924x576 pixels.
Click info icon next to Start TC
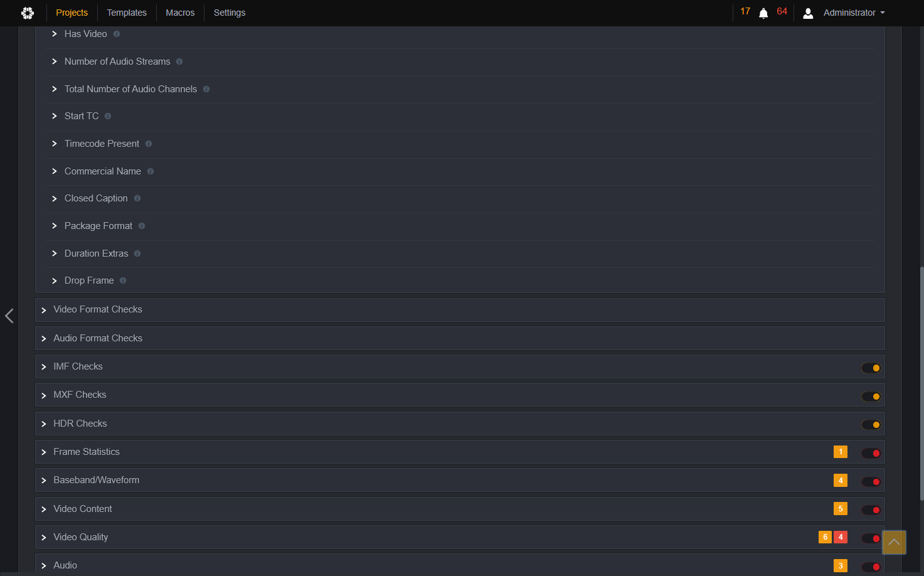coord(108,116)
